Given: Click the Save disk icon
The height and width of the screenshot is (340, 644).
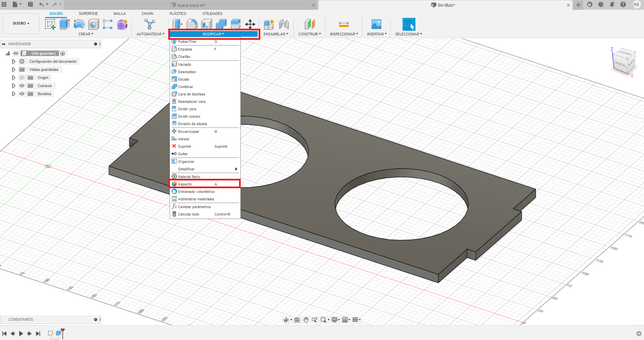Looking at the screenshot, I should 30,4.
